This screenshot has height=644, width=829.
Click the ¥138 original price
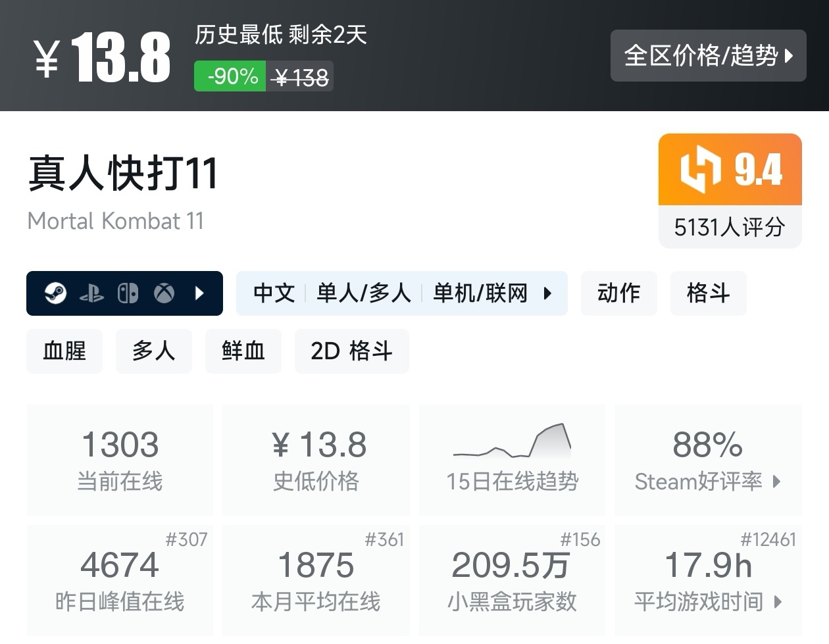tap(301, 78)
